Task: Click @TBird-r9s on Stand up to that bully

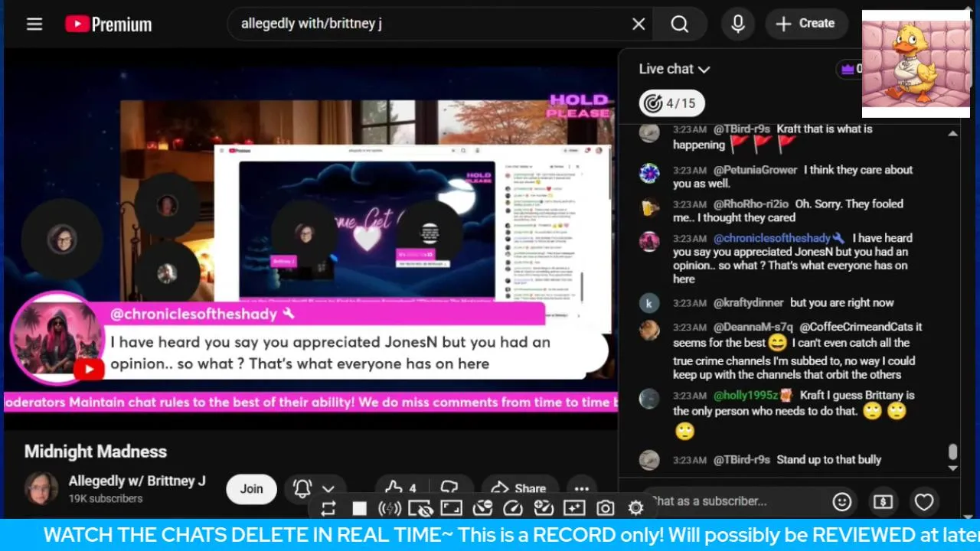Action: click(742, 460)
